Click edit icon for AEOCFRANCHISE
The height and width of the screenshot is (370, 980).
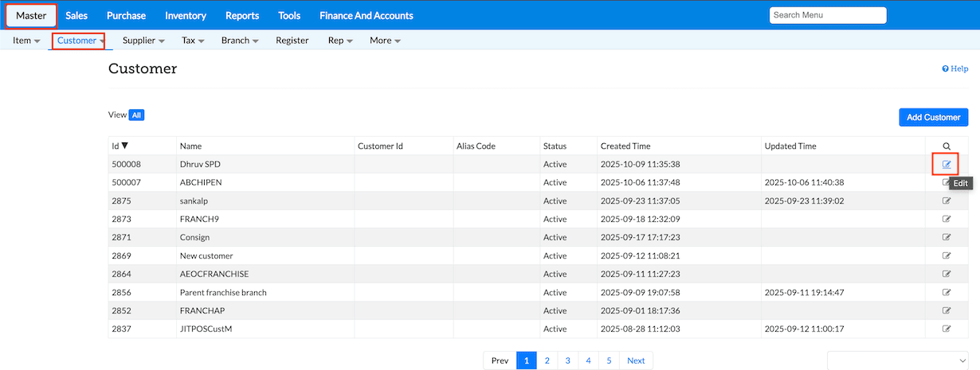pos(947,275)
